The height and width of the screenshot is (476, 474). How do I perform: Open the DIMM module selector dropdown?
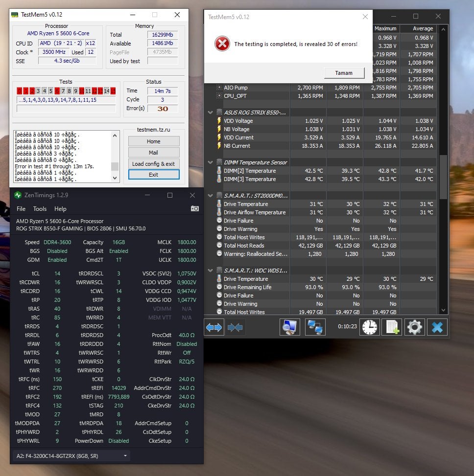click(71, 455)
